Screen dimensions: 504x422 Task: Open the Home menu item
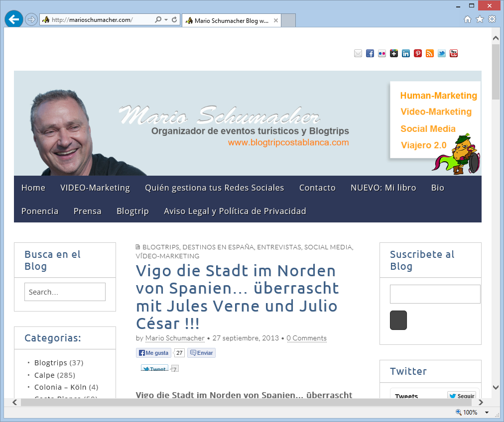[33, 188]
